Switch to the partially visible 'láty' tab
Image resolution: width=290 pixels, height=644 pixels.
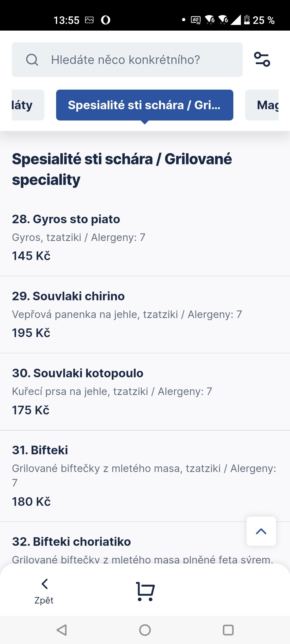click(28, 105)
